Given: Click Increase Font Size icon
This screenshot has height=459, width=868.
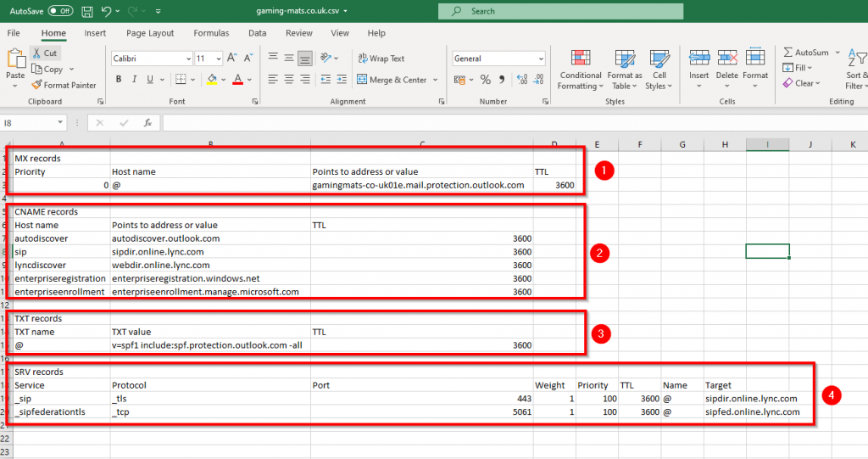Looking at the screenshot, I should tap(232, 58).
